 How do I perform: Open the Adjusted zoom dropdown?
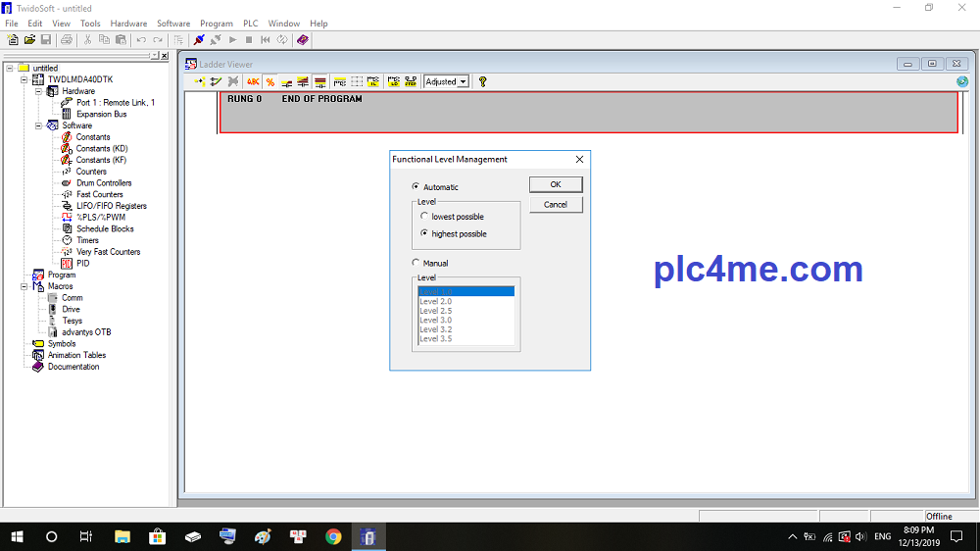click(463, 82)
